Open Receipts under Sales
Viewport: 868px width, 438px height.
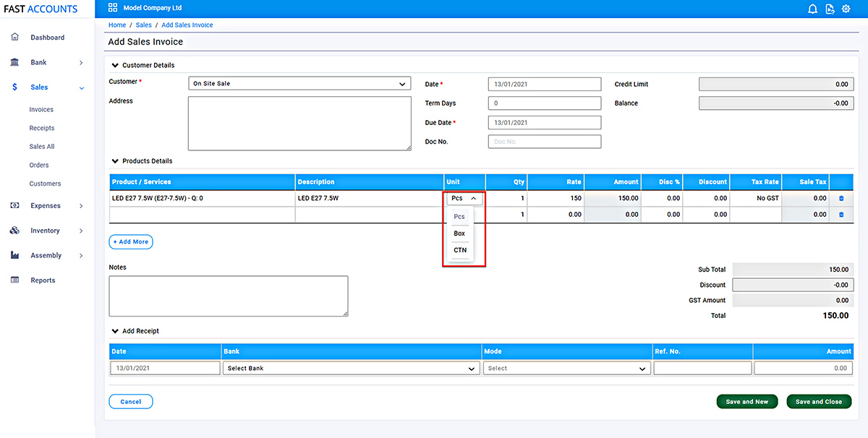(x=42, y=128)
